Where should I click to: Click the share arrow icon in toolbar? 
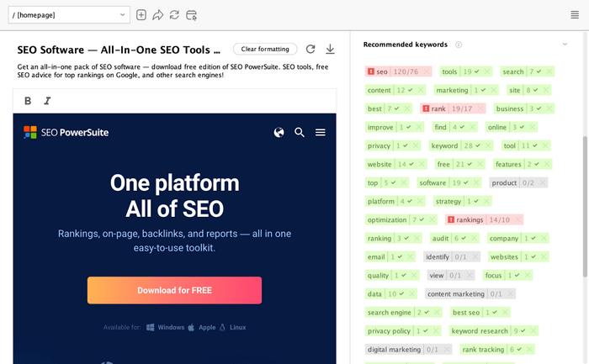pos(157,15)
